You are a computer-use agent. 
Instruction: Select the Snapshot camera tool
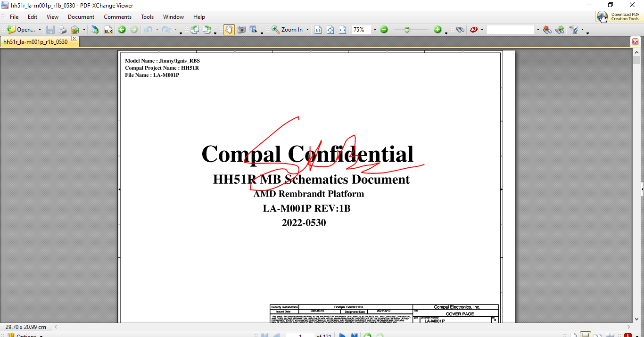[x=241, y=30]
